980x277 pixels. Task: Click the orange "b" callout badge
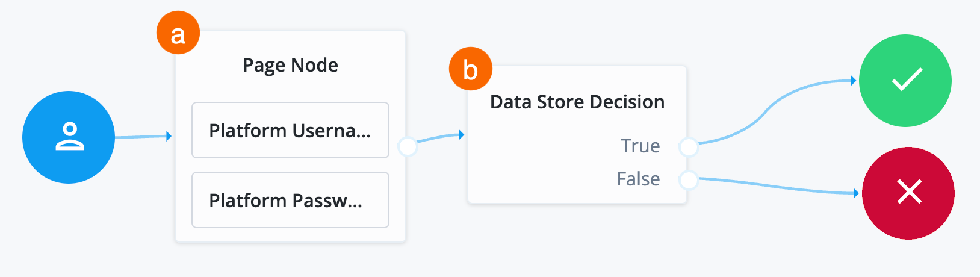[471, 69]
